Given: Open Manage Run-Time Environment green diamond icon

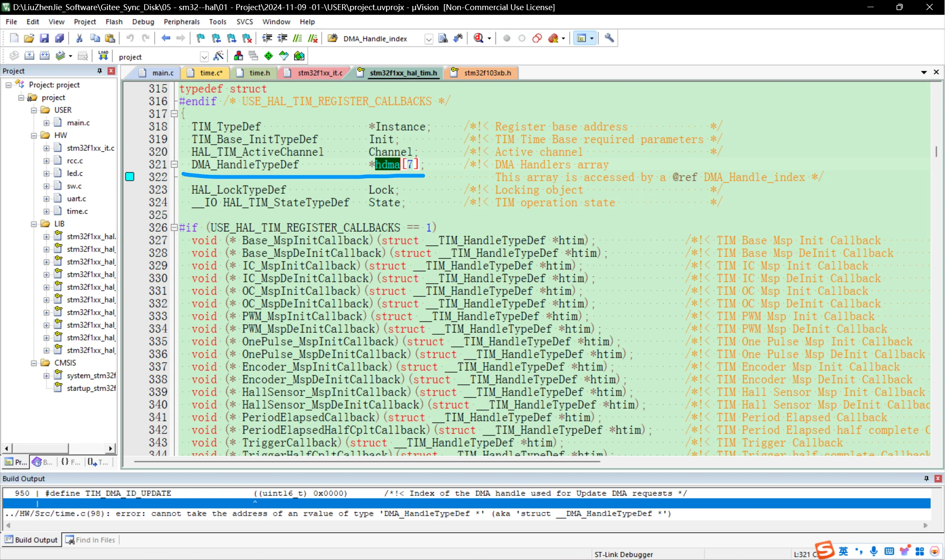Looking at the screenshot, I should point(269,56).
